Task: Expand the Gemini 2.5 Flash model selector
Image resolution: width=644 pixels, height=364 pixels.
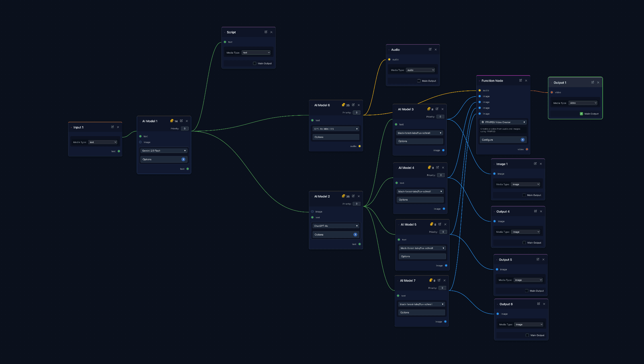Action: 164,150
